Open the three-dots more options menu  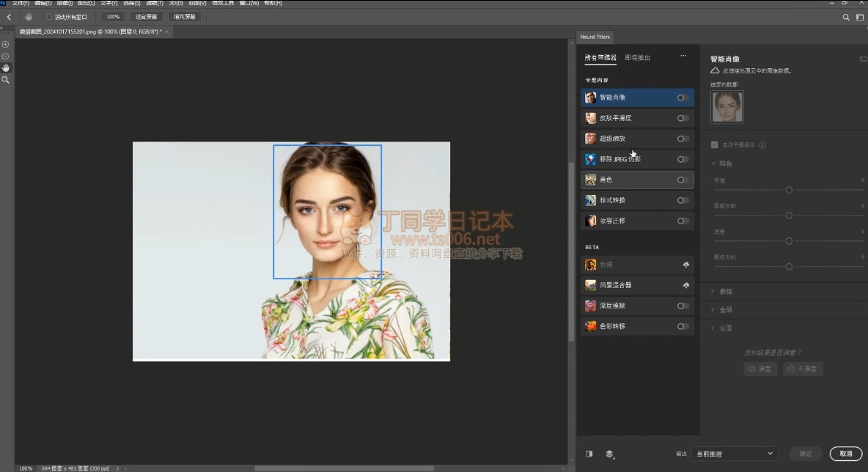click(683, 56)
